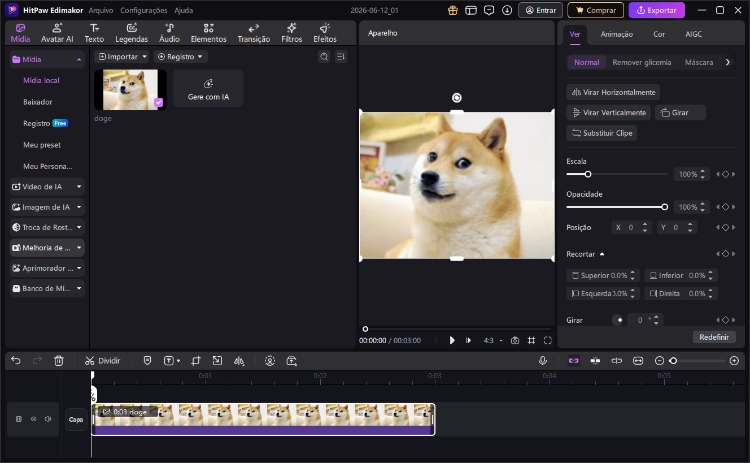750x463 pixels.
Task: Toggle the track link chain icon
Action: tap(574, 361)
